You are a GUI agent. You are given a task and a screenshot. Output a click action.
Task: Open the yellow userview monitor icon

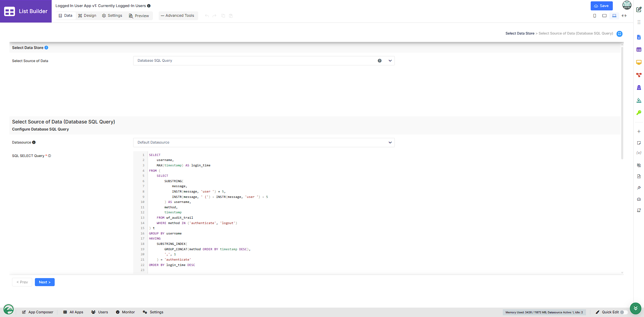639,62
